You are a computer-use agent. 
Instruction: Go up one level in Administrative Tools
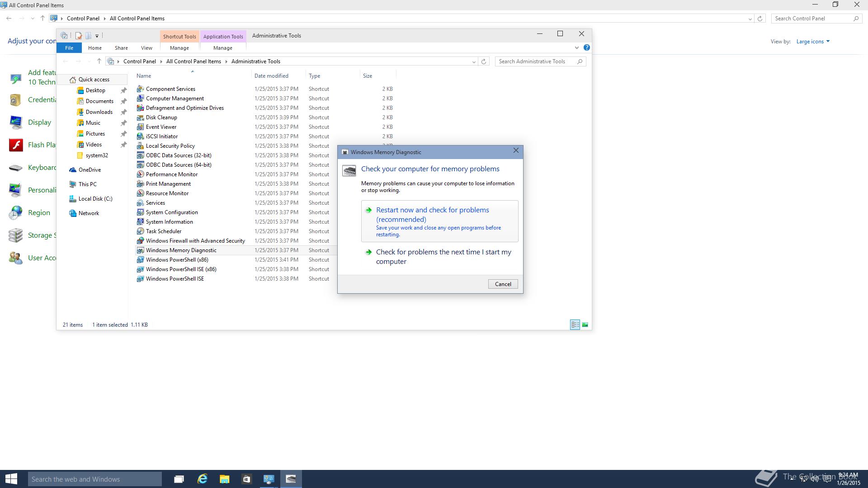(x=99, y=61)
